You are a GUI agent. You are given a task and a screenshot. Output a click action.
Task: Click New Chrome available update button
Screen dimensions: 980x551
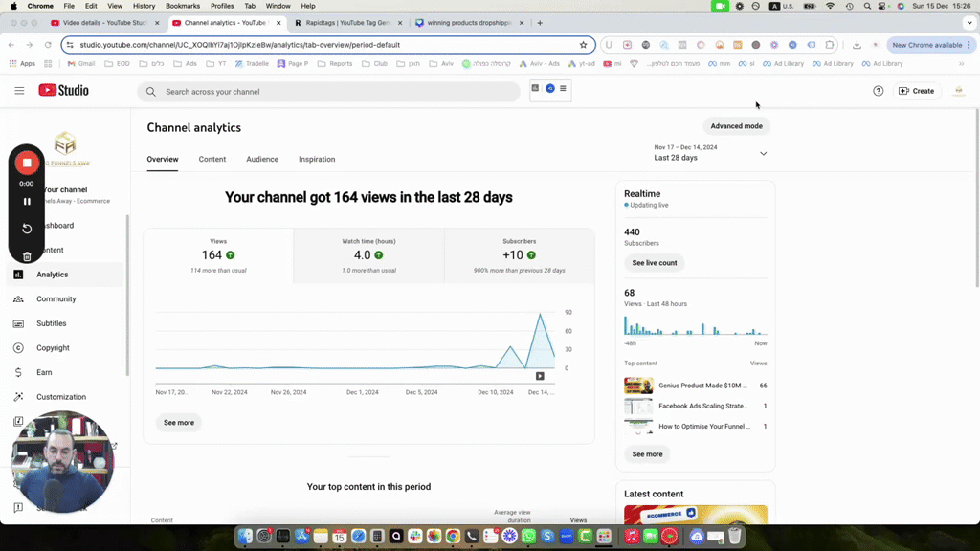click(931, 45)
